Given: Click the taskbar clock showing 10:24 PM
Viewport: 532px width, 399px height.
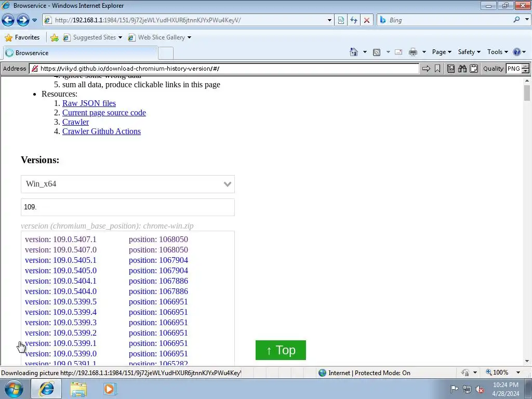Looking at the screenshot, I should (506, 389).
